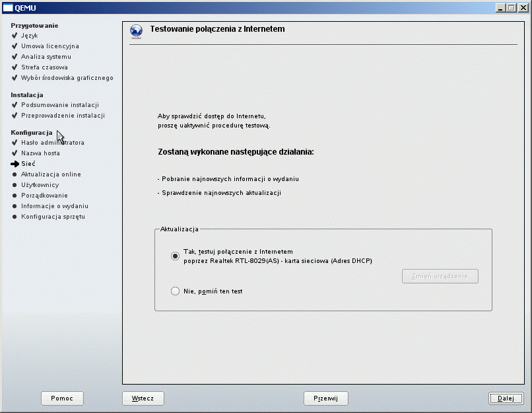The width and height of the screenshot is (532, 413).
Task: Click the arrow icon next to Sieć
Action: tap(15, 163)
